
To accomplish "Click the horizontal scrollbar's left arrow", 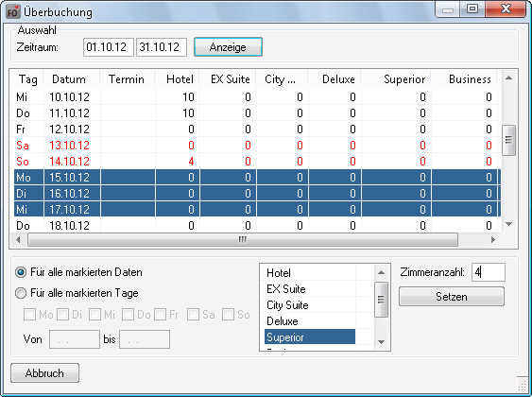I will (18, 239).
